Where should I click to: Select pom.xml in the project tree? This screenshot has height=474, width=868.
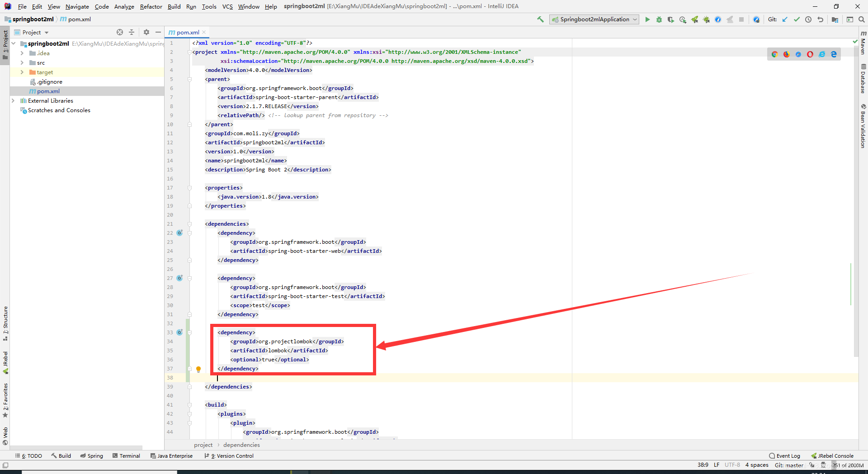(87, 91)
